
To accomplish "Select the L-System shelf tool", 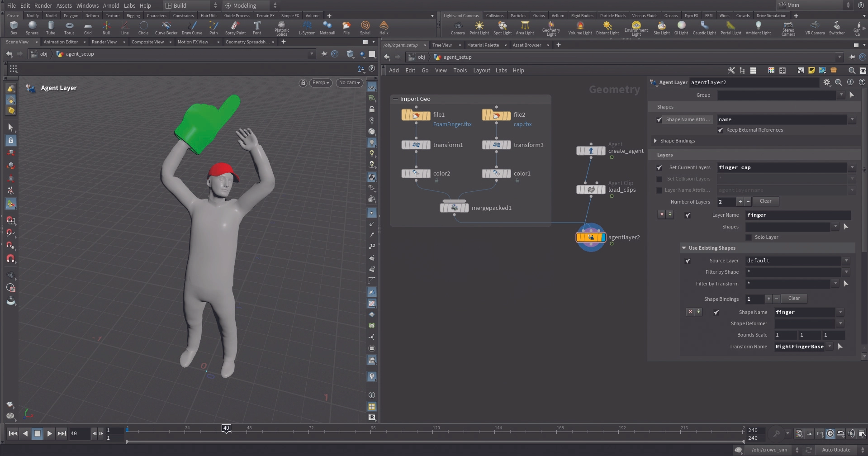I will tap(307, 28).
